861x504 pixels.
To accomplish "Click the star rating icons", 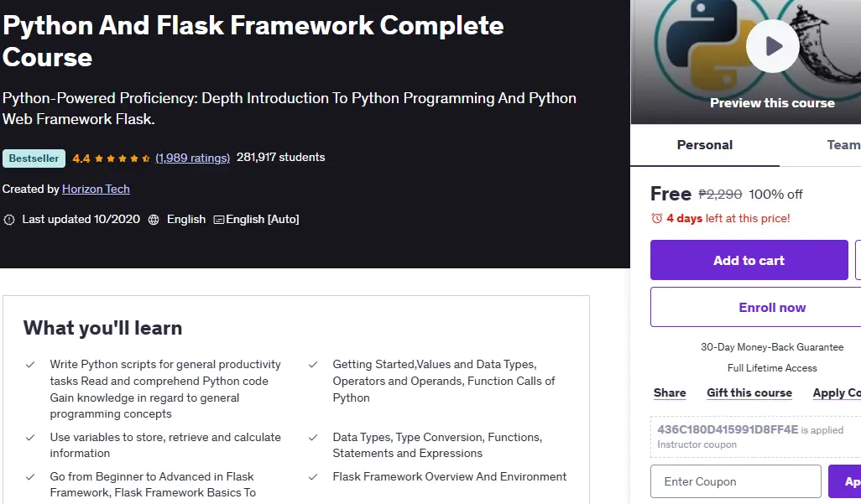I will [122, 158].
